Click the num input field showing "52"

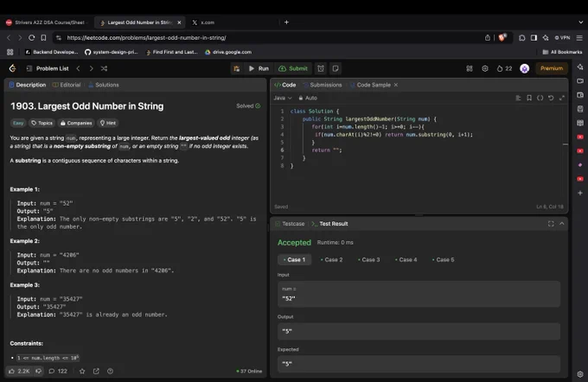[x=419, y=295]
